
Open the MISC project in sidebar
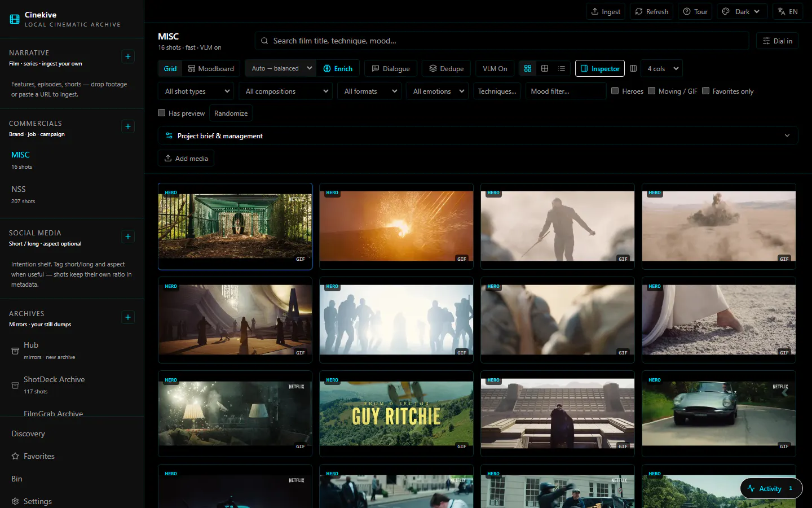pyautogui.click(x=72, y=160)
